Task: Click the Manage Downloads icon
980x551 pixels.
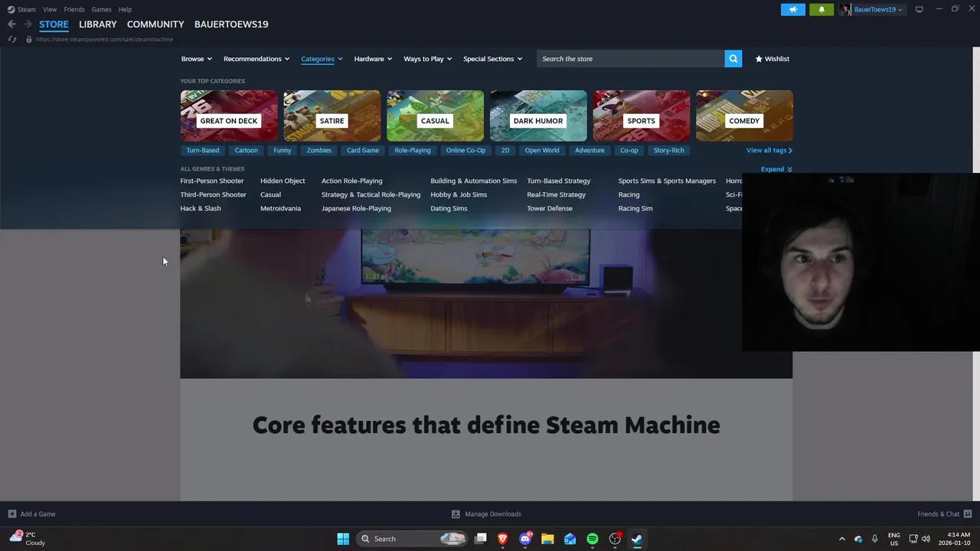Action: [456, 514]
